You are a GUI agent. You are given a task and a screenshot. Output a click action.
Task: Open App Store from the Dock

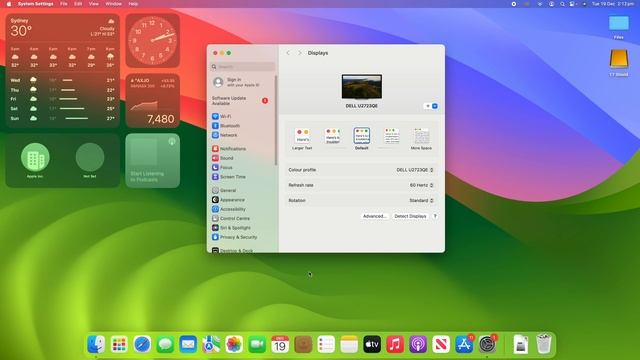coord(464,344)
